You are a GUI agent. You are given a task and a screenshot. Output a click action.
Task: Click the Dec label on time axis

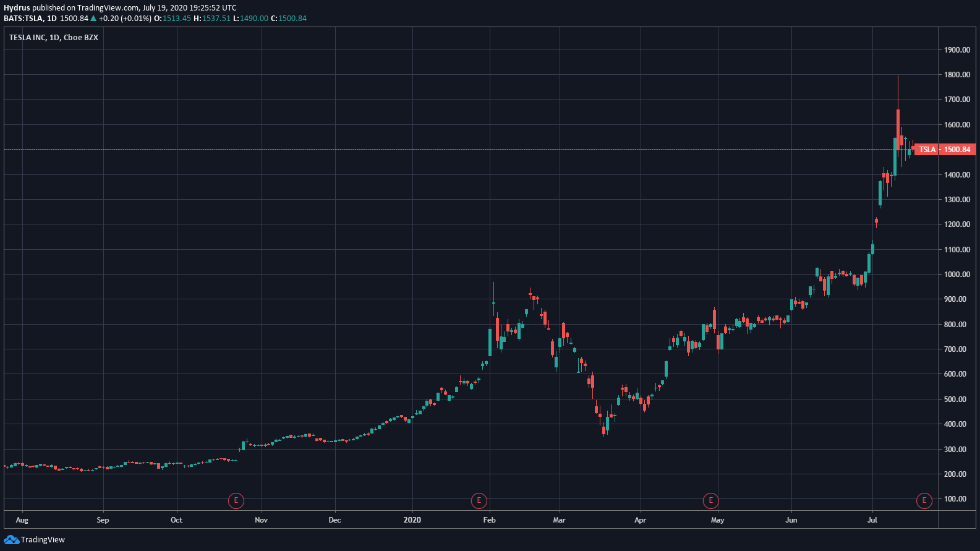[x=334, y=520]
